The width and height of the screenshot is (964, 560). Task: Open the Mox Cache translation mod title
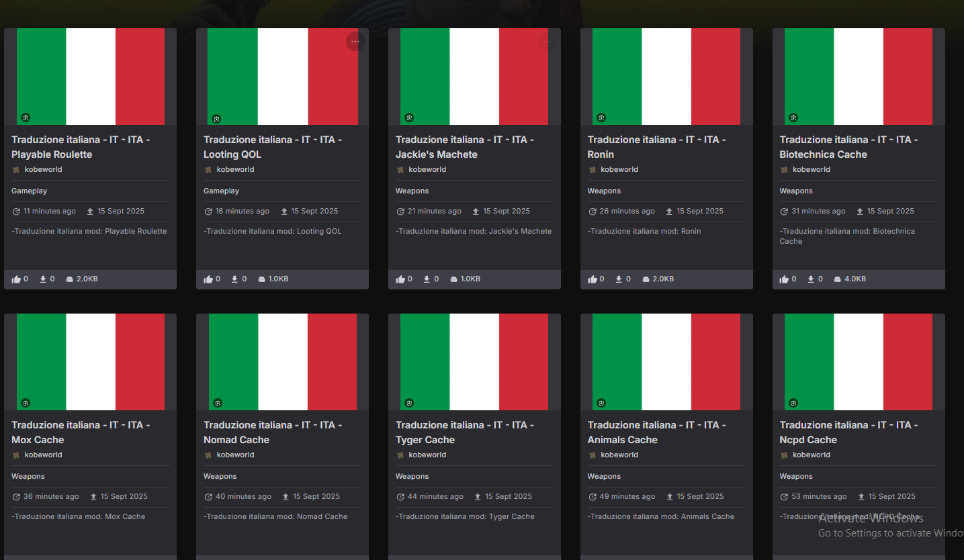click(81, 432)
